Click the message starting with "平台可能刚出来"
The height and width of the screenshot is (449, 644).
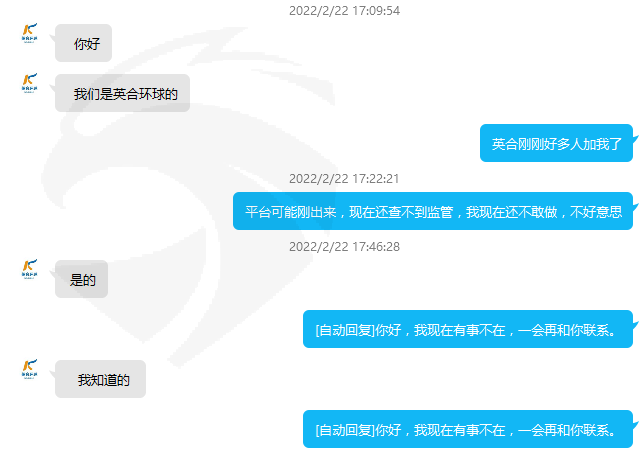[x=433, y=211]
